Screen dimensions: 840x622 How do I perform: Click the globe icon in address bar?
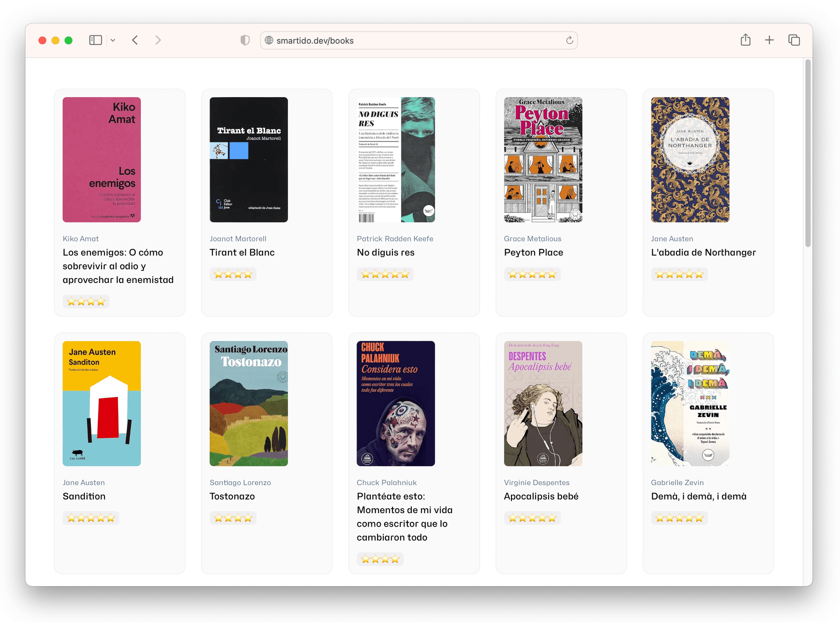pos(269,40)
